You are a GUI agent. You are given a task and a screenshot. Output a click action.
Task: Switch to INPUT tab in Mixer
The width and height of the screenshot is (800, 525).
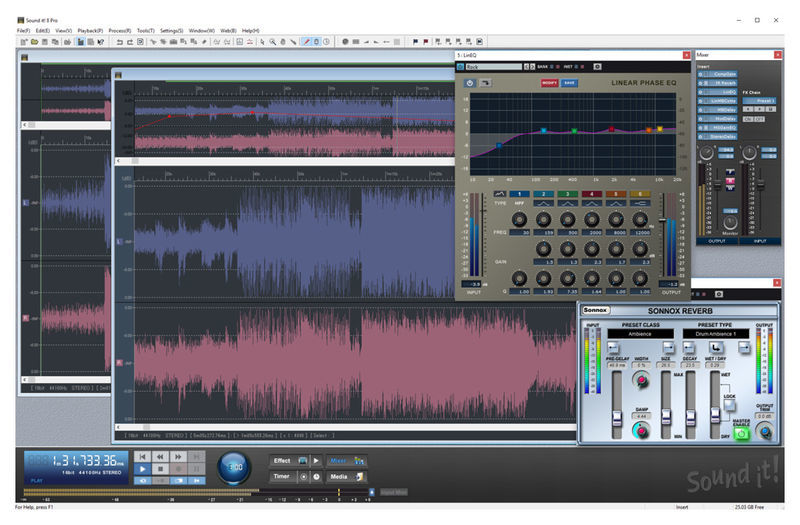[760, 241]
